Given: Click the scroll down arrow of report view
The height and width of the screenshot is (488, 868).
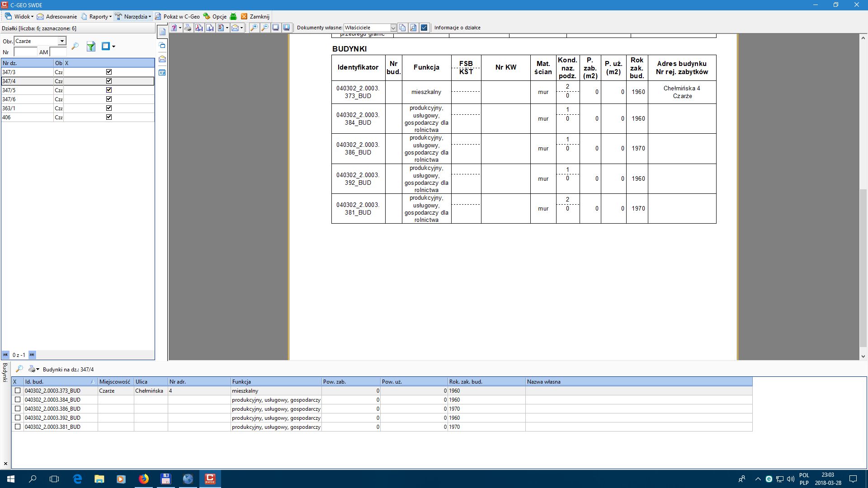Looking at the screenshot, I should tap(863, 357).
